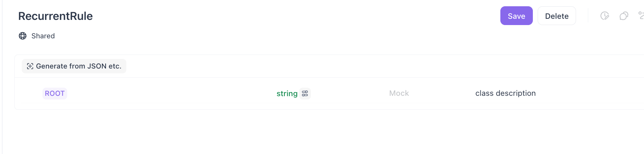
Task: Click the scan icon in Generate from JSON
Action: (x=30, y=66)
